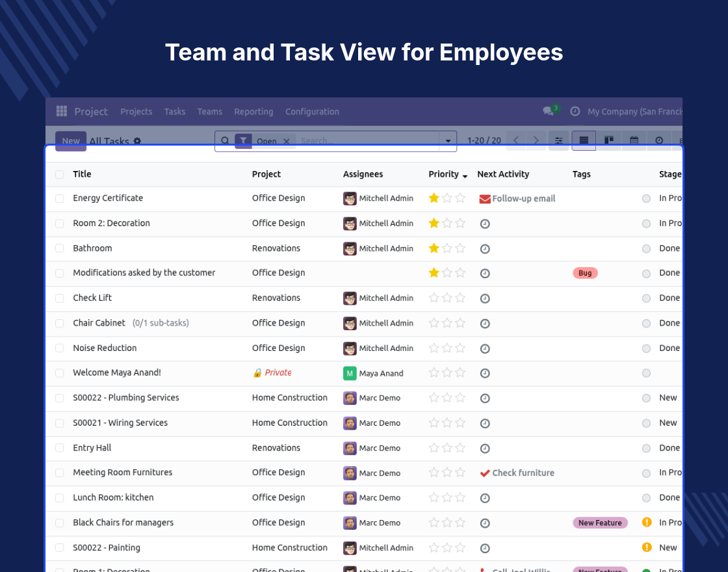The height and width of the screenshot is (572, 728).
Task: Click the magnifier icon in the search box
Action: (x=225, y=140)
